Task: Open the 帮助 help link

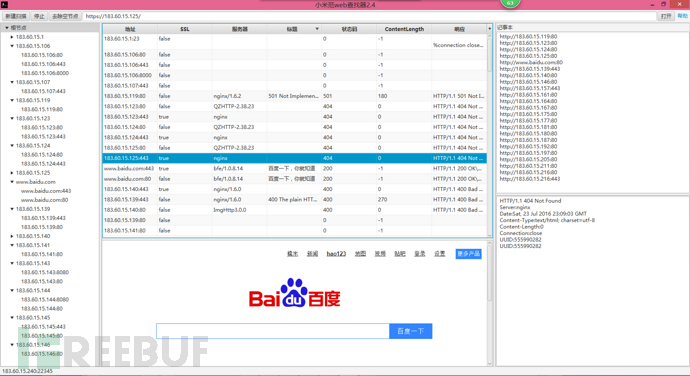Action: click(682, 16)
